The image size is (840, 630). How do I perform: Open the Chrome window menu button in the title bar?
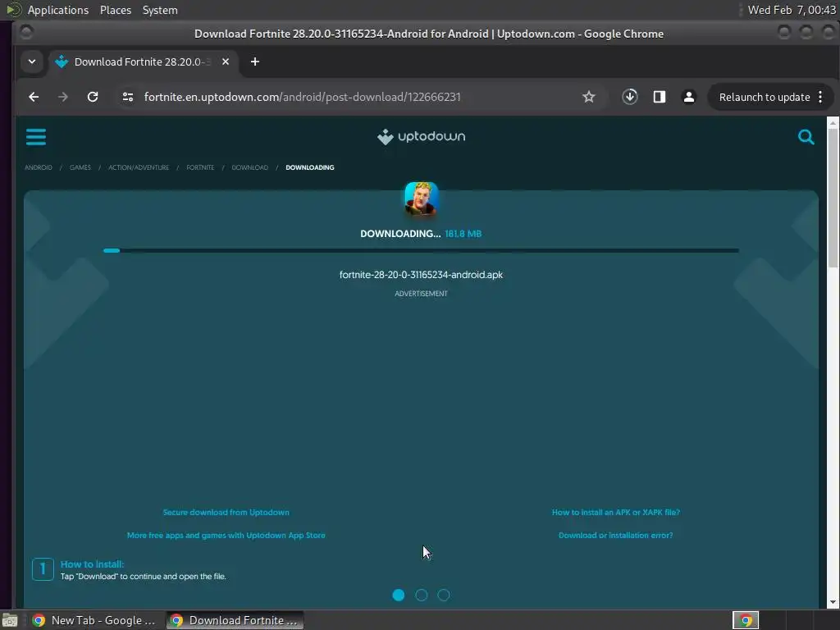(x=25, y=33)
